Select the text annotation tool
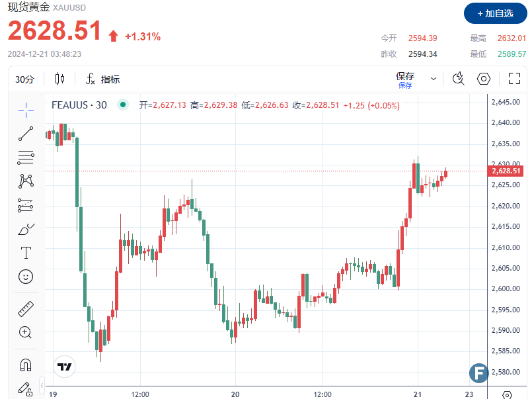 26,253
